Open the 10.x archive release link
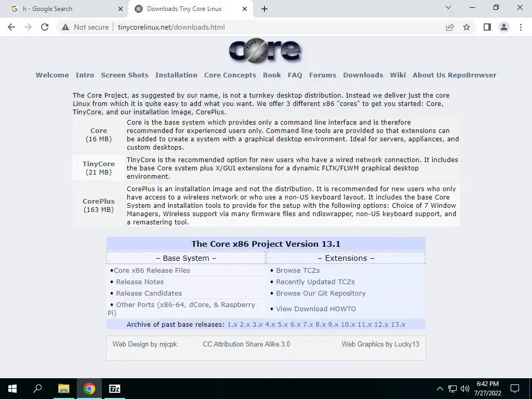Image resolution: width=532 pixels, height=399 pixels. pos(348,324)
